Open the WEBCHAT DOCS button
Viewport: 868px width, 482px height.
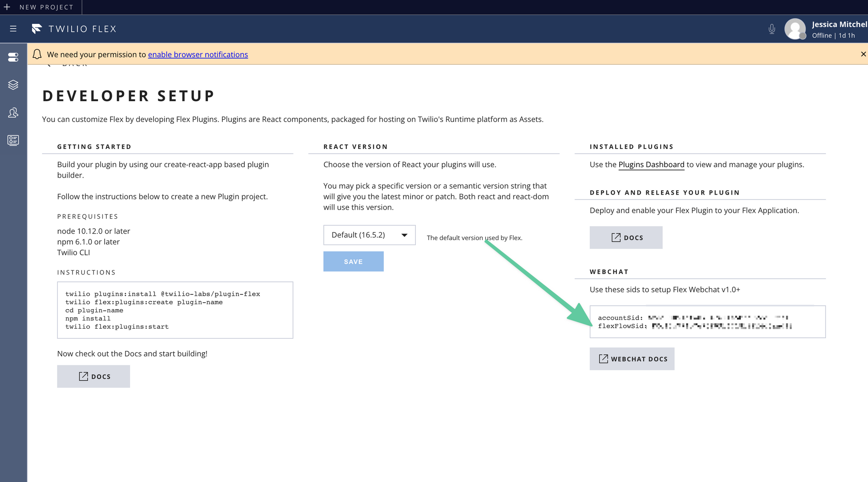(632, 359)
